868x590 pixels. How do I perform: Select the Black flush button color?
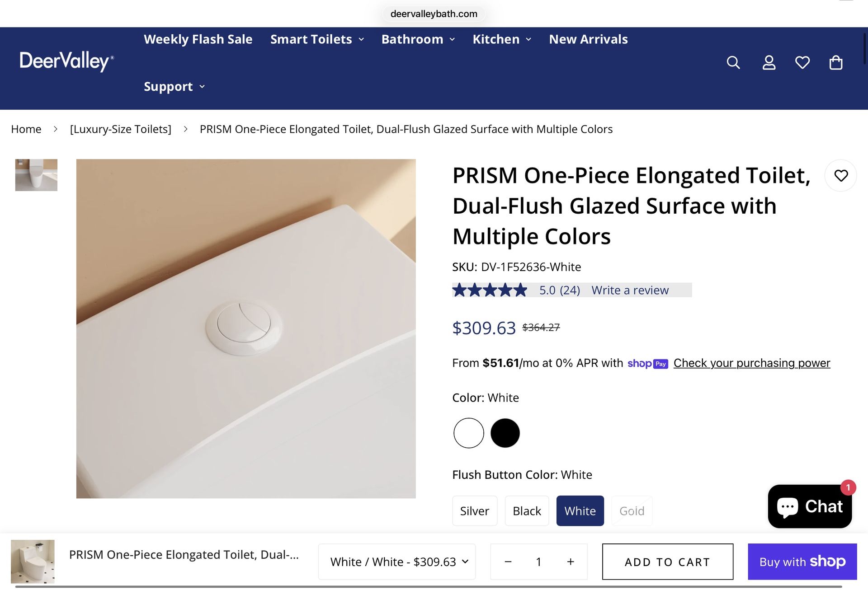coord(527,510)
